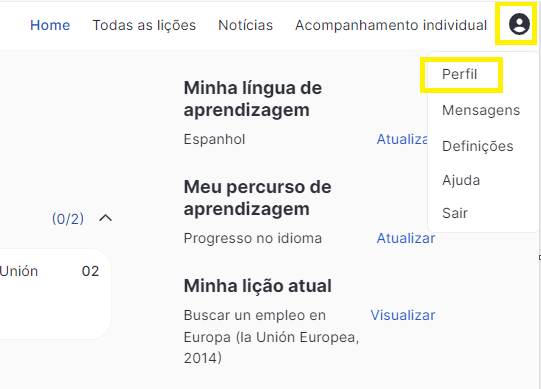Open Todas as lições in navigation
The width and height of the screenshot is (541, 389).
coord(144,25)
